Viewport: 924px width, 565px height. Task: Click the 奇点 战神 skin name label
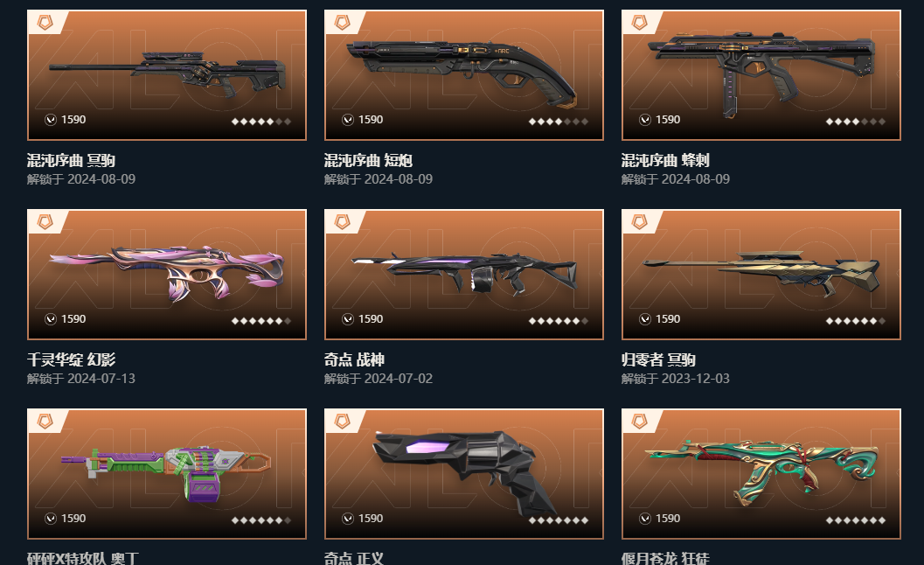(354, 359)
